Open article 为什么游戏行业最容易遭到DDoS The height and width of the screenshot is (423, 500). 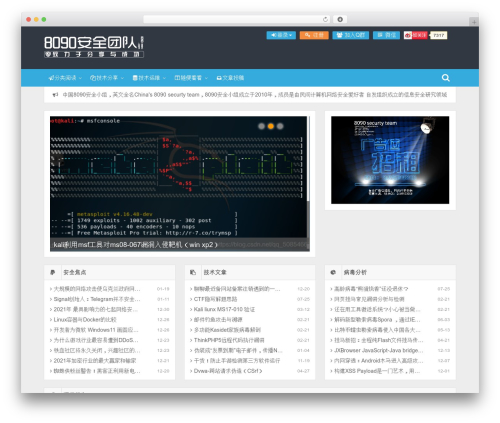point(96,340)
